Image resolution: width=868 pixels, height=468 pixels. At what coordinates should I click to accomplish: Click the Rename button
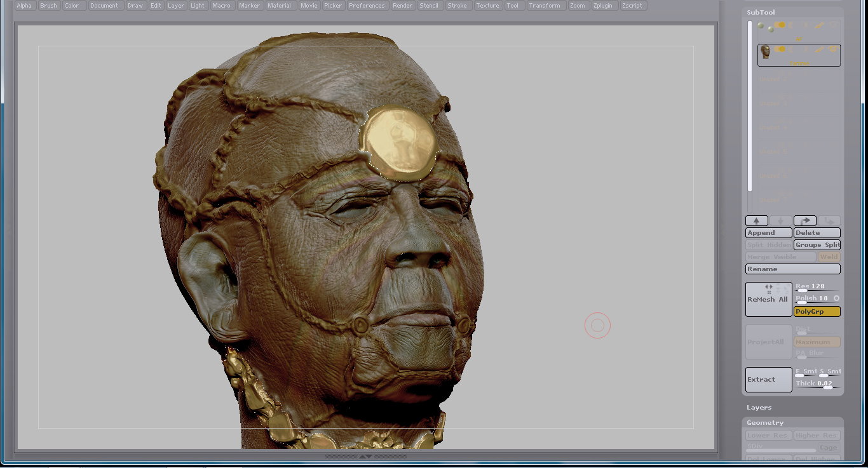[793, 269]
